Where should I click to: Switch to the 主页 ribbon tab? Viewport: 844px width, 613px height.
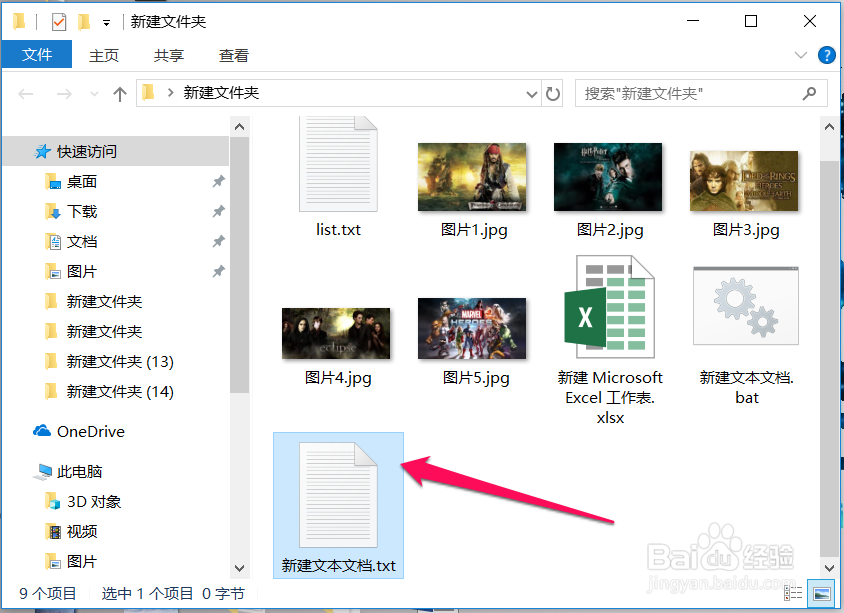103,55
